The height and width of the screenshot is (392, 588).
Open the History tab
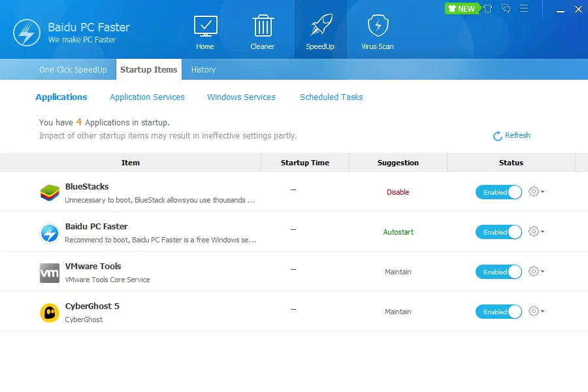(x=203, y=69)
